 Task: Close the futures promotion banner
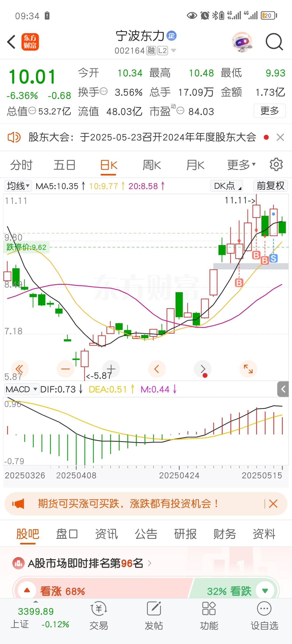pos(273,504)
